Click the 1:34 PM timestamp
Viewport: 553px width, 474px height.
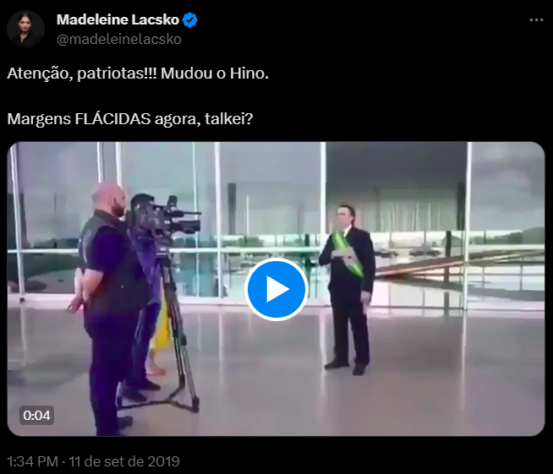[x=32, y=461]
